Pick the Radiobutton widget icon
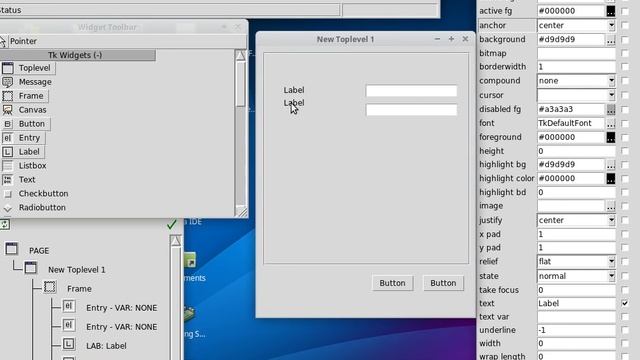The height and width of the screenshot is (360, 640). 8,208
